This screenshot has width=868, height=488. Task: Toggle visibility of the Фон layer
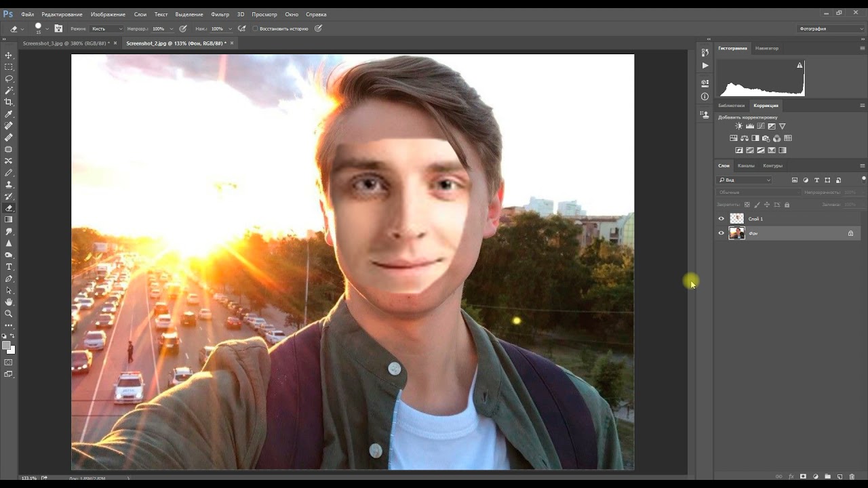click(x=721, y=233)
